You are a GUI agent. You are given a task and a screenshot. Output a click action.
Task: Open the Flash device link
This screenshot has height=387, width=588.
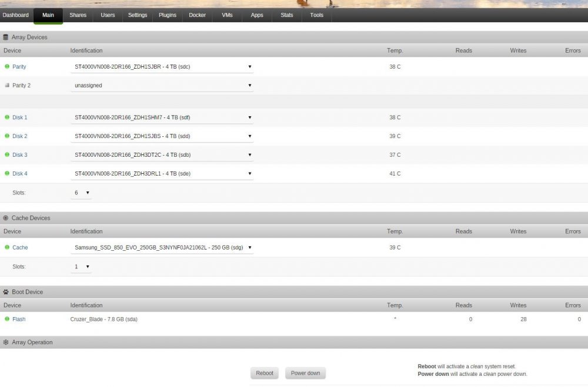[19, 319]
